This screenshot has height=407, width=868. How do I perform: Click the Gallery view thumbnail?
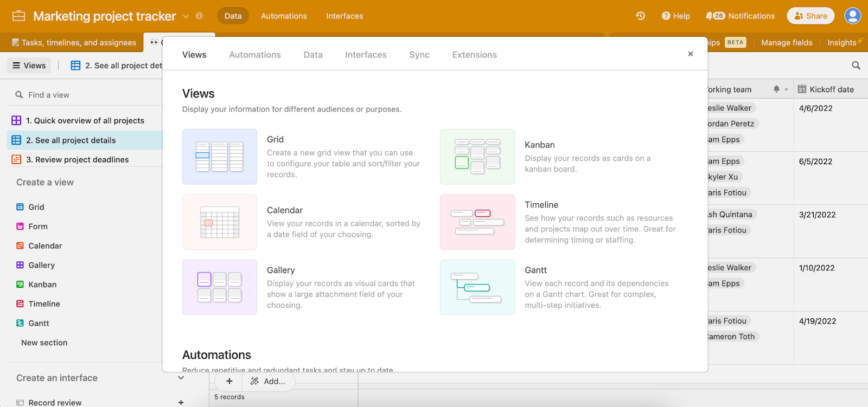220,287
